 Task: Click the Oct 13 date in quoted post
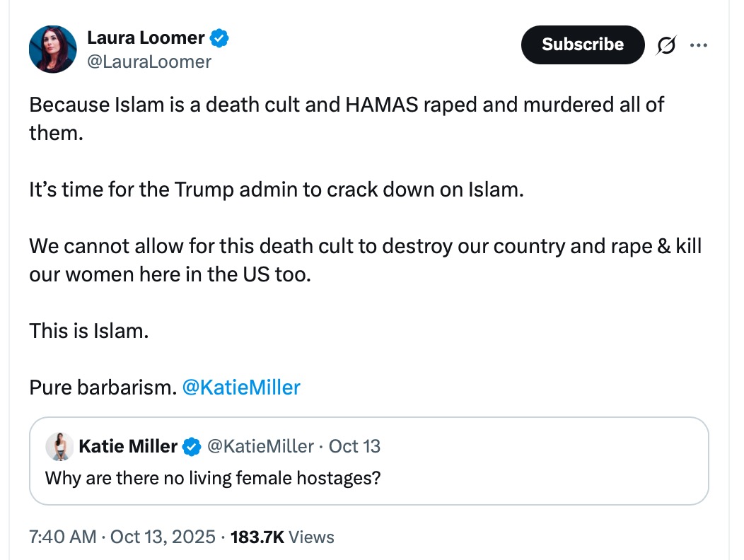pos(354,446)
